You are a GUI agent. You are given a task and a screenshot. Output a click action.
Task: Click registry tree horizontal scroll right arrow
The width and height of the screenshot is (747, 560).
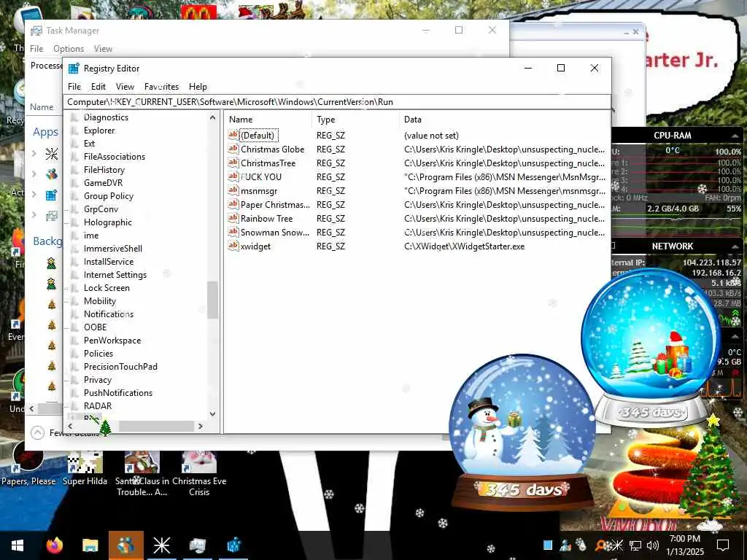tap(201, 426)
